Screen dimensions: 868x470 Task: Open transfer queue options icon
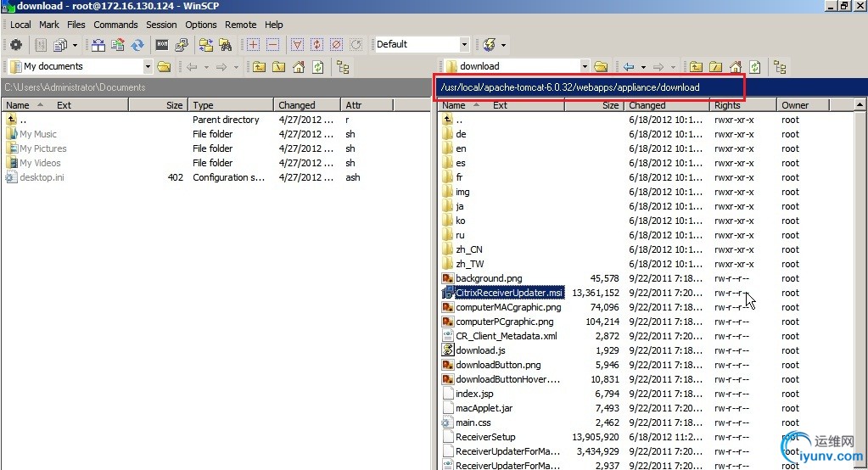tap(60, 45)
